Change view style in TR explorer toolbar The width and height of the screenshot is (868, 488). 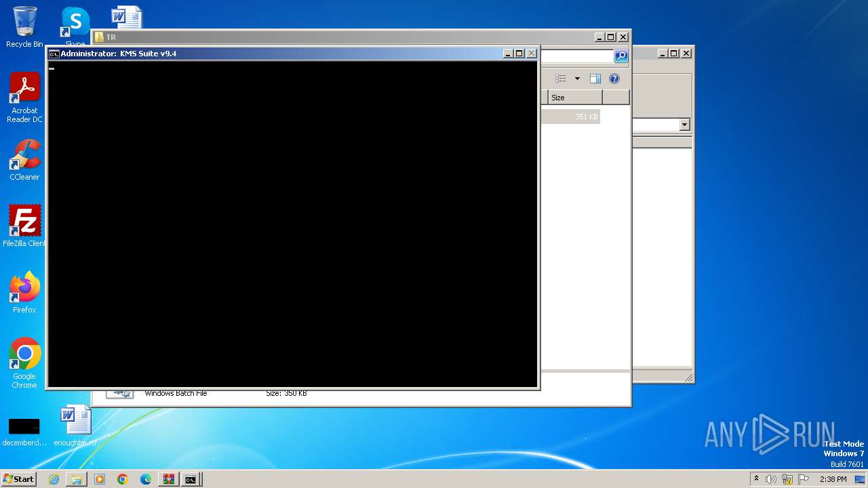[x=561, y=79]
